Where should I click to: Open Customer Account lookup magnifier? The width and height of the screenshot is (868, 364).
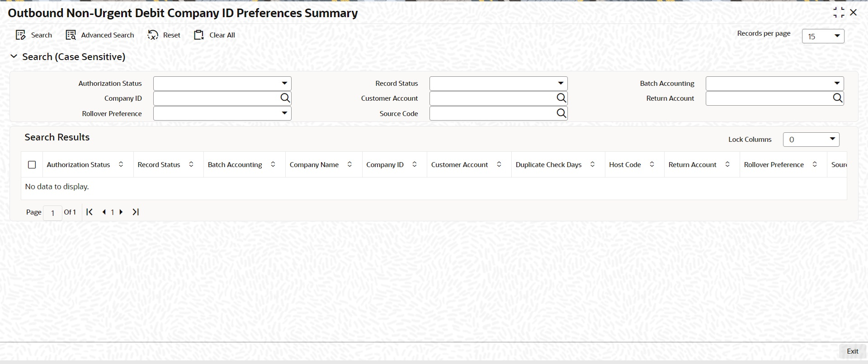pos(561,98)
